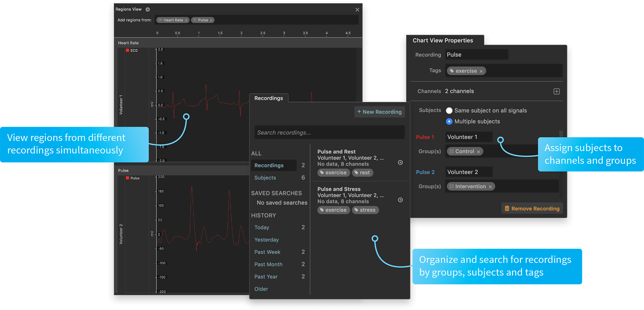Viewport: 644px width, 310px height.
Task: Select Subjects in the recordings sidebar
Action: 265,178
